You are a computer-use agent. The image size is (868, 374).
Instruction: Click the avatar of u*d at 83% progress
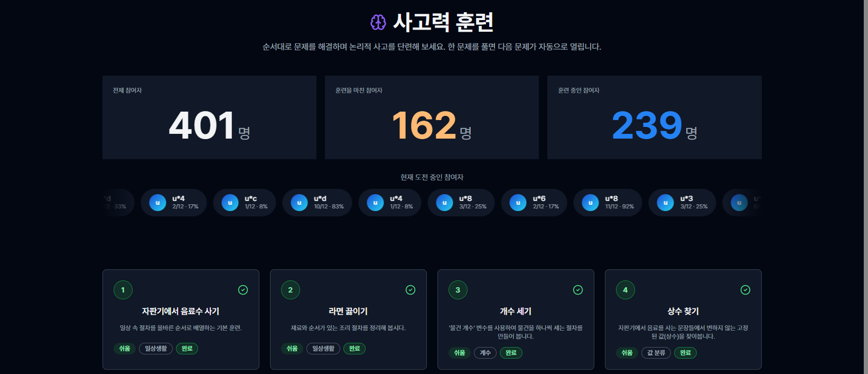point(299,203)
